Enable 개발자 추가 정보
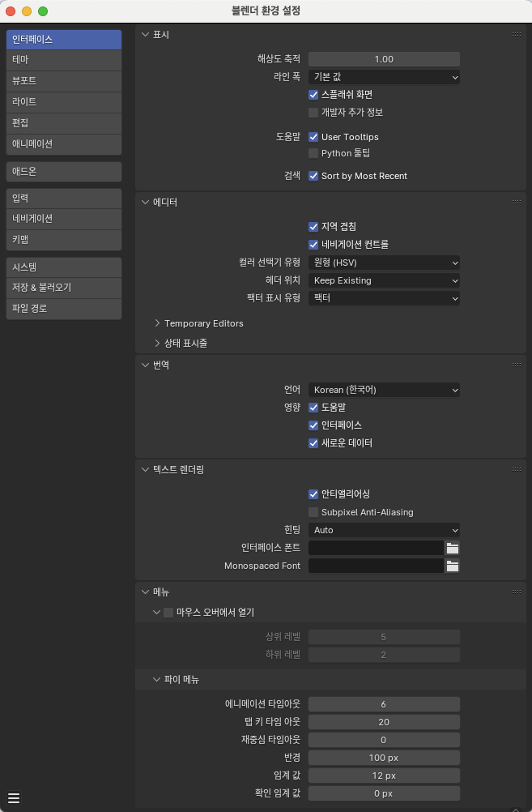The image size is (532, 812). [313, 113]
